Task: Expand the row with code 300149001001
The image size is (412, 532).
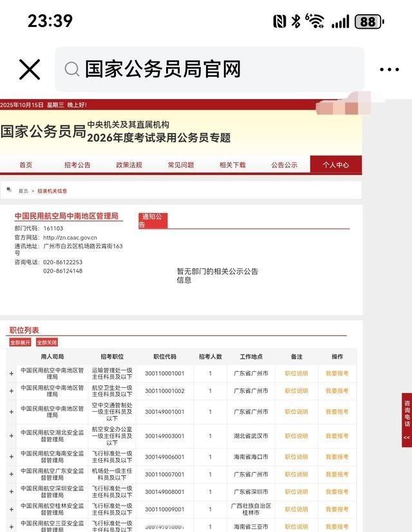Action: coord(12,412)
